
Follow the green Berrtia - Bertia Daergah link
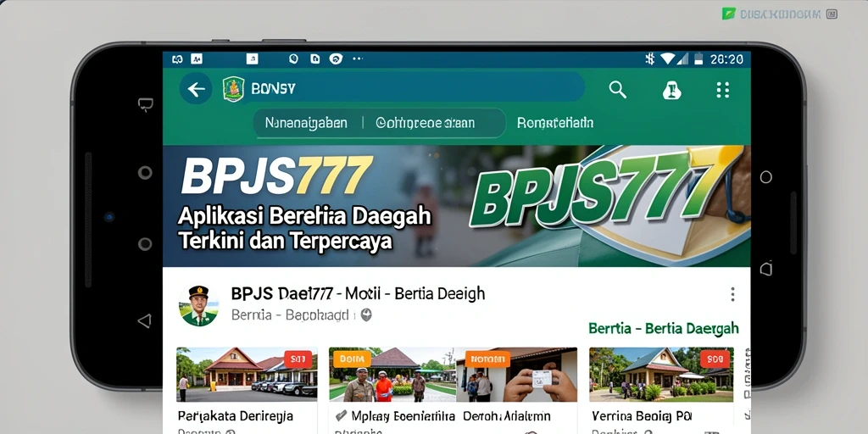pos(663,328)
